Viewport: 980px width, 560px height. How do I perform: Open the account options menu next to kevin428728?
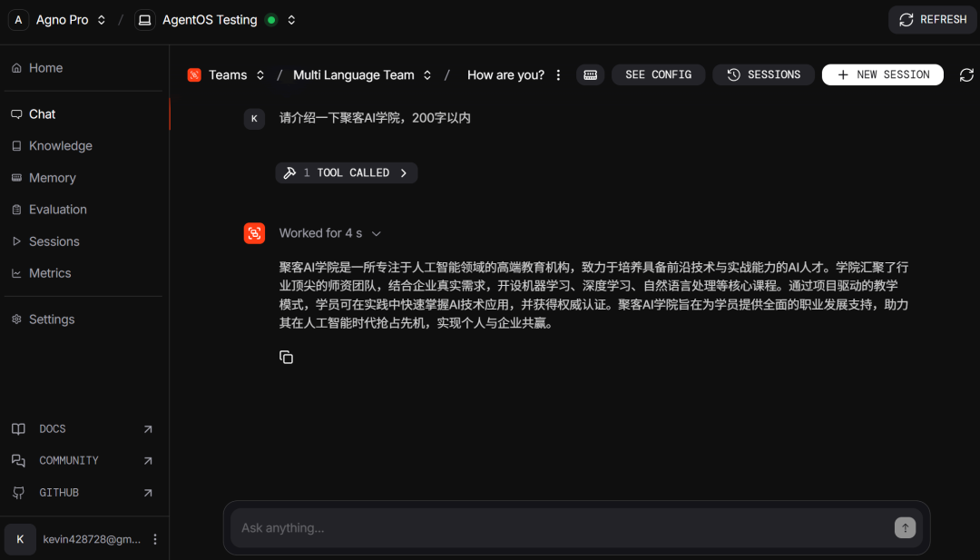coord(154,539)
